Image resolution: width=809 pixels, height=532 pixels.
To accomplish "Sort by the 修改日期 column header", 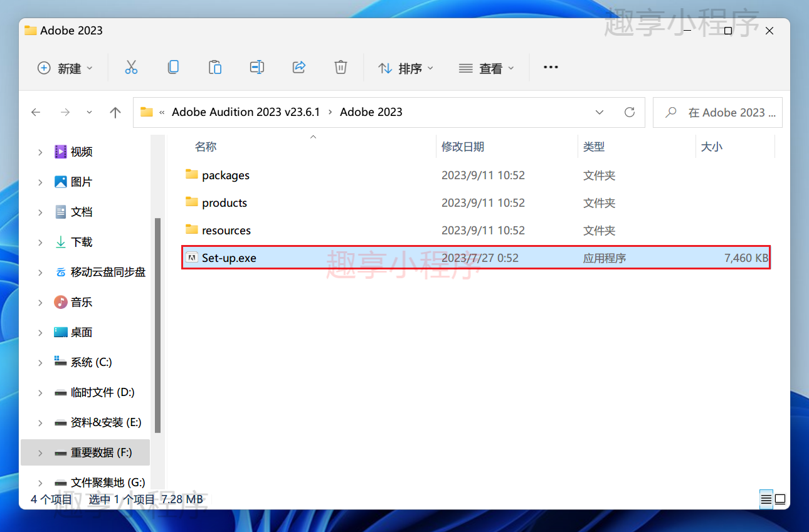I will (463, 147).
